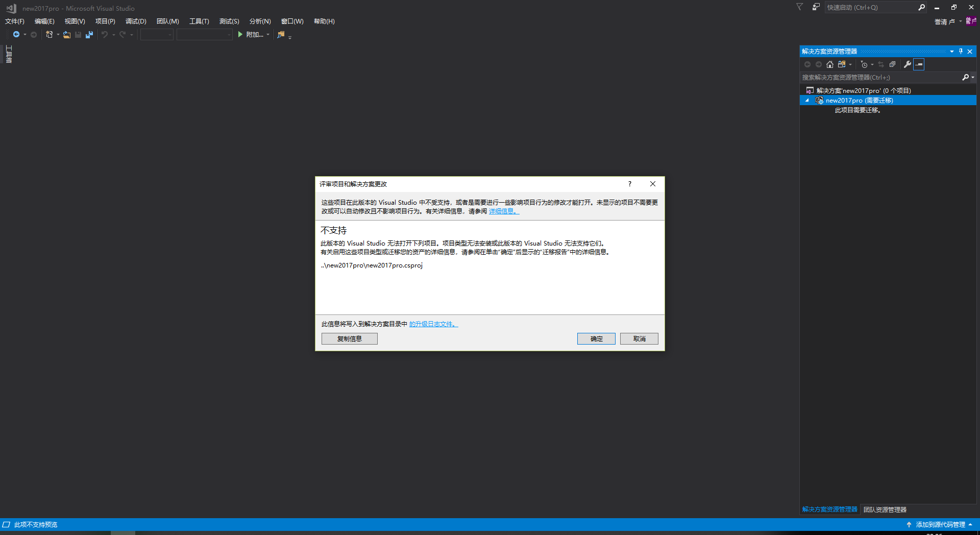Open the Redo history dropdown arrow

tap(132, 35)
